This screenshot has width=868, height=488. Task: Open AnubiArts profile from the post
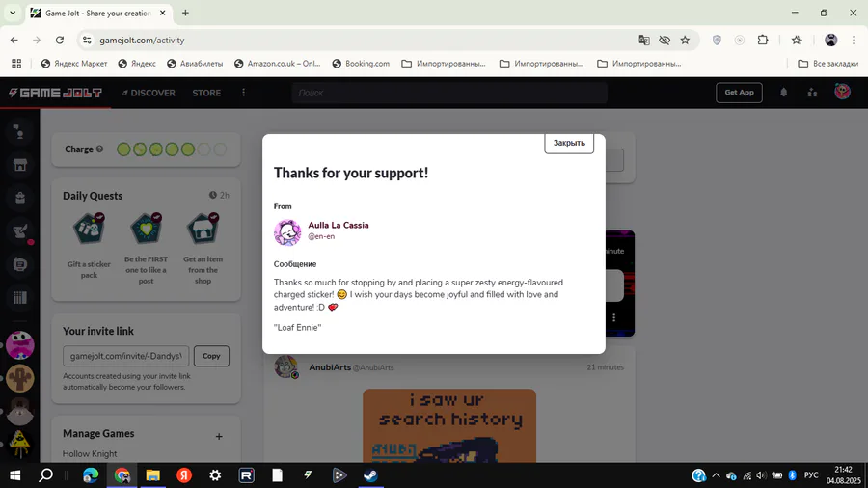[x=330, y=367]
